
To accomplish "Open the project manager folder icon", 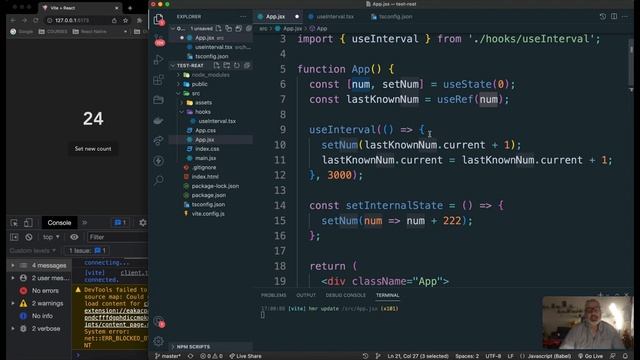I will click(x=158, y=100).
